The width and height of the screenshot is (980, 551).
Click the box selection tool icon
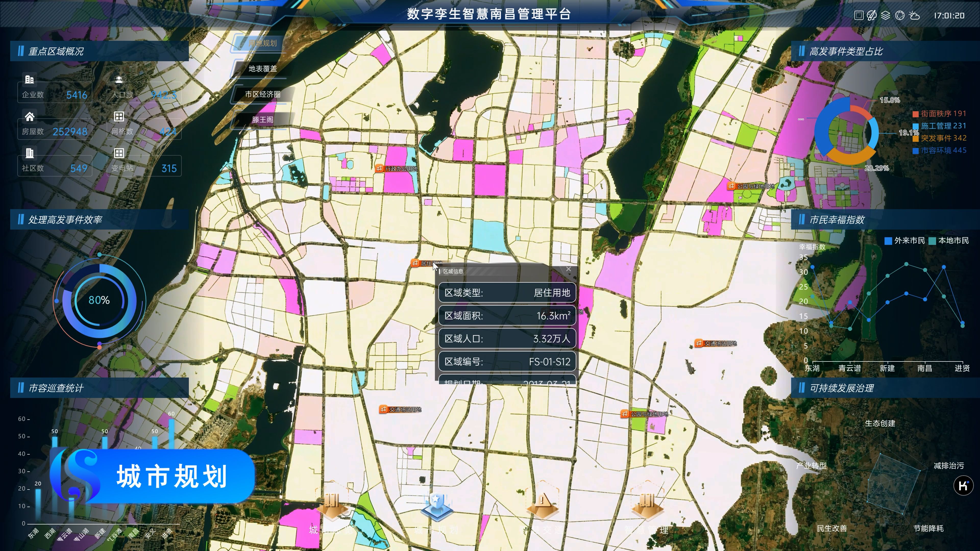point(859,15)
